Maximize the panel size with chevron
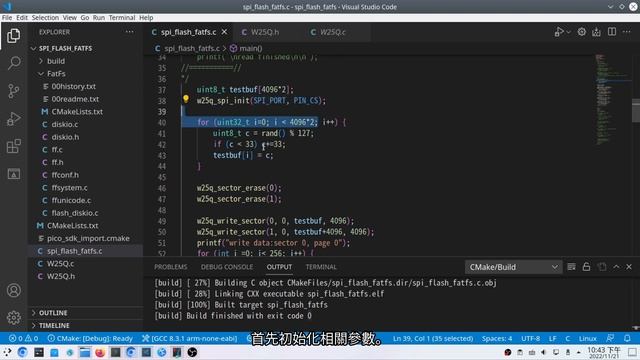 pyautogui.click(x=616, y=267)
